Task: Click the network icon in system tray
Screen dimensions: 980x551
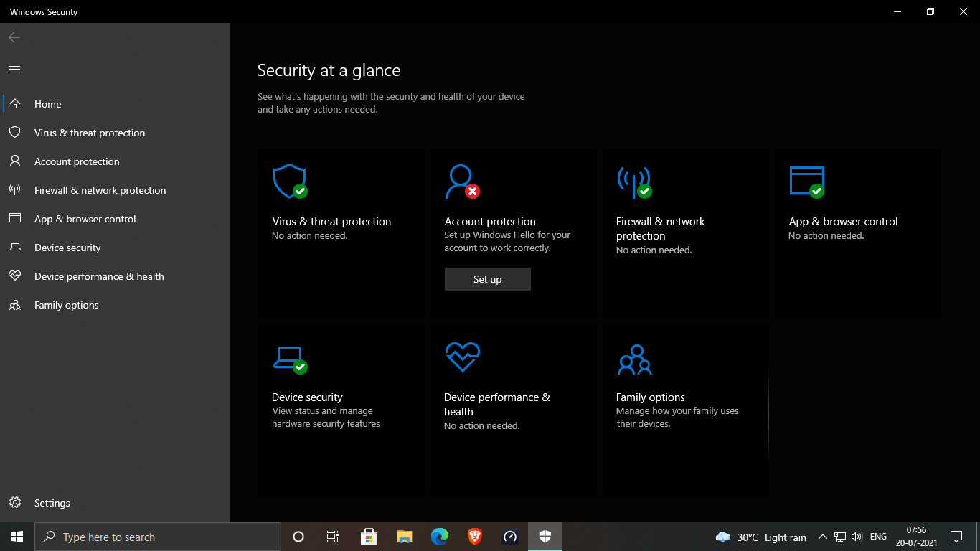Action: pyautogui.click(x=840, y=537)
